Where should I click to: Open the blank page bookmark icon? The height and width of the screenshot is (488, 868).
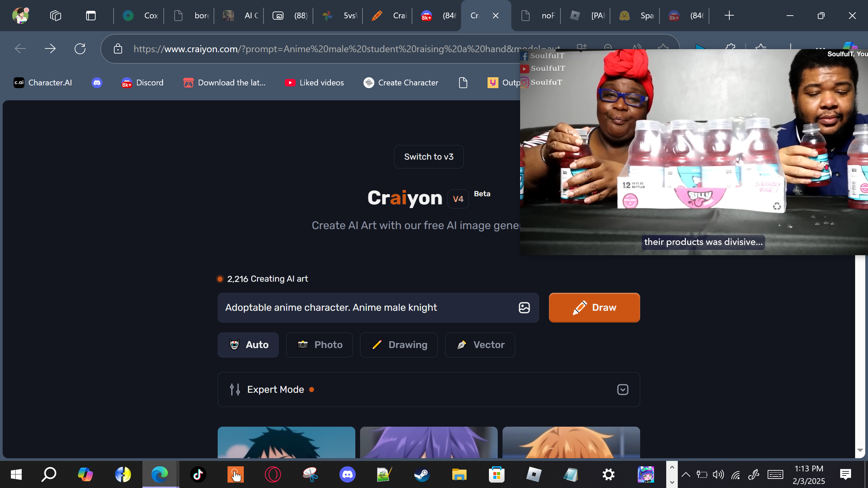click(463, 83)
